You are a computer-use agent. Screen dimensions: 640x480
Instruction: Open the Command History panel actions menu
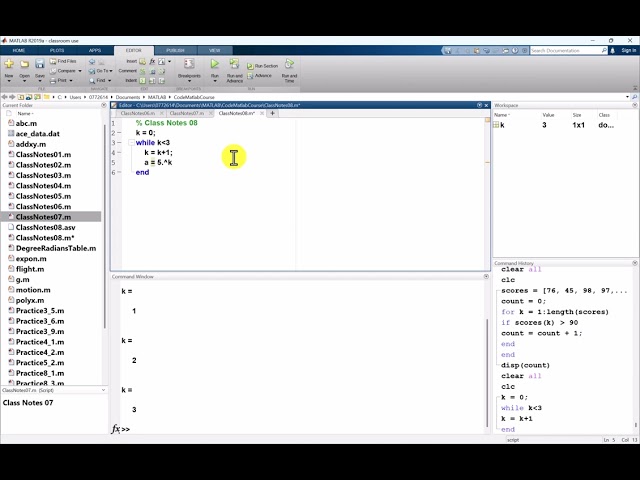pos(635,263)
